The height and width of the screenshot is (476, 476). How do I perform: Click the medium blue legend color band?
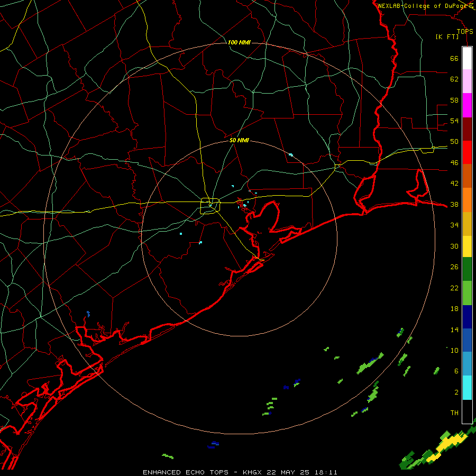click(467, 340)
